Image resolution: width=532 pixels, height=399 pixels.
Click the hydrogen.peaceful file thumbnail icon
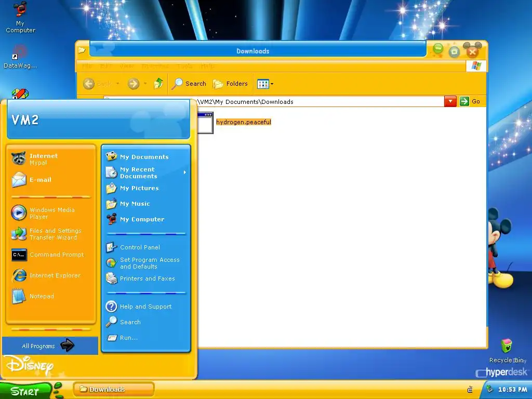[x=205, y=123]
